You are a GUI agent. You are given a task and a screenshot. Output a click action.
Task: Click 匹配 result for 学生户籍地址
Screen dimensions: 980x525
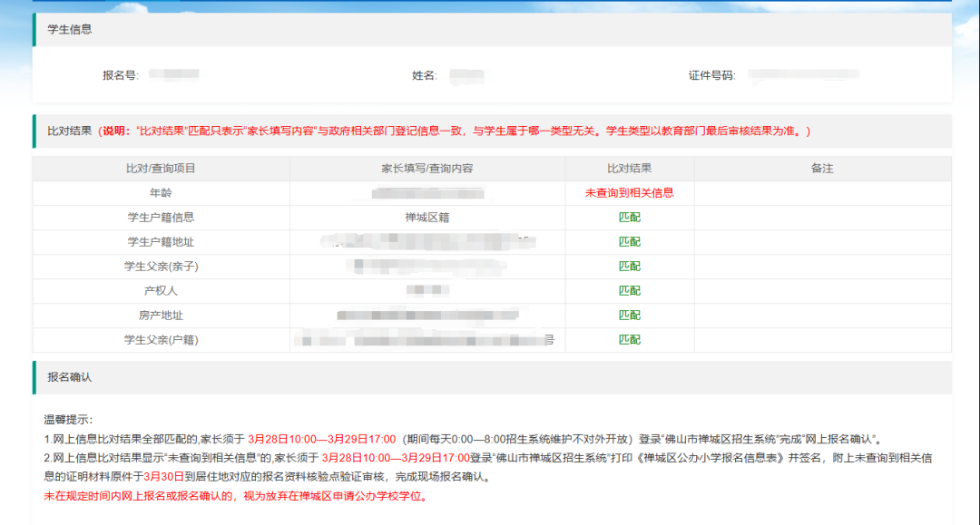point(630,241)
